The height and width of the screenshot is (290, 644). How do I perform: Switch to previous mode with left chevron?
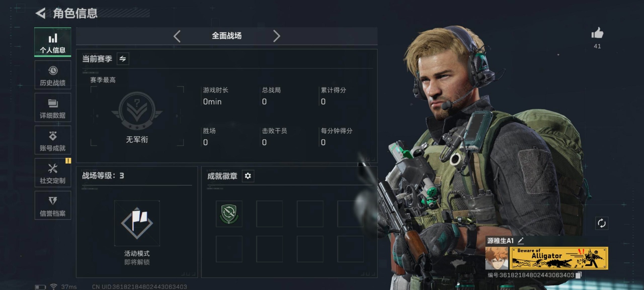(x=177, y=36)
